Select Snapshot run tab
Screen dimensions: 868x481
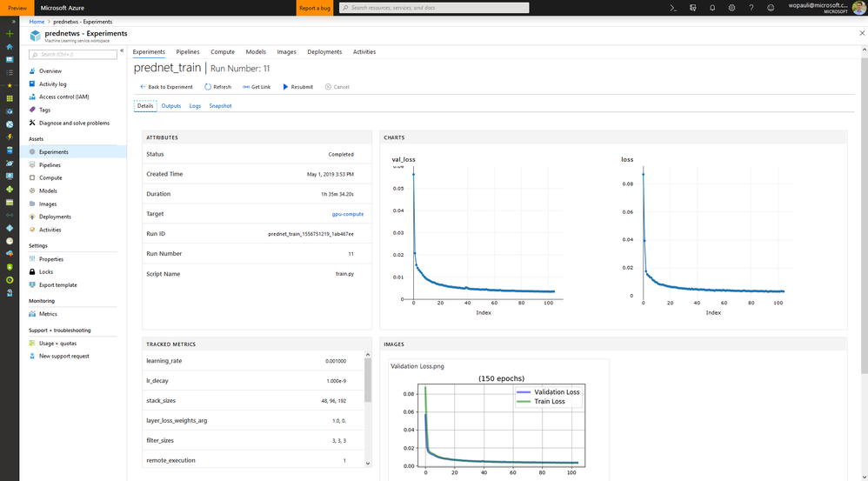pyautogui.click(x=220, y=106)
